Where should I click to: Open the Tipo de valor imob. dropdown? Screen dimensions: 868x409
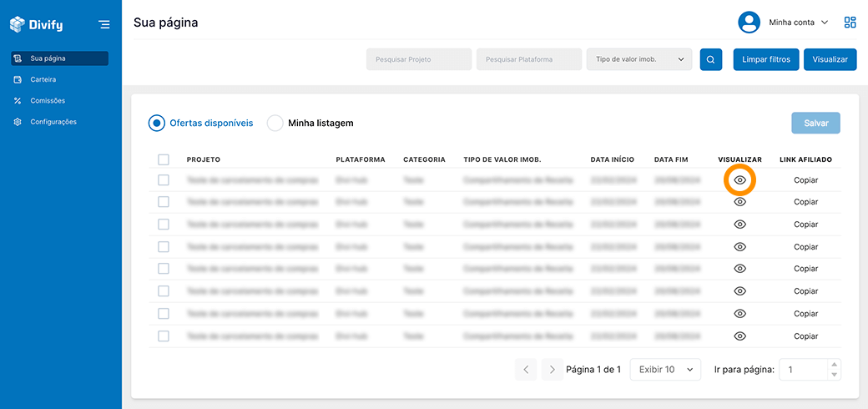click(x=639, y=59)
